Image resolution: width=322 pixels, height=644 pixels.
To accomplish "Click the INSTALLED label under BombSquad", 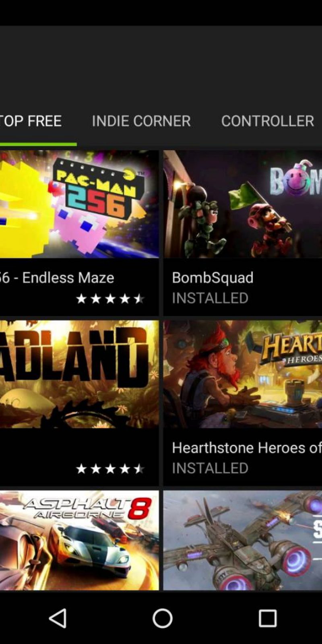I will (x=210, y=298).
